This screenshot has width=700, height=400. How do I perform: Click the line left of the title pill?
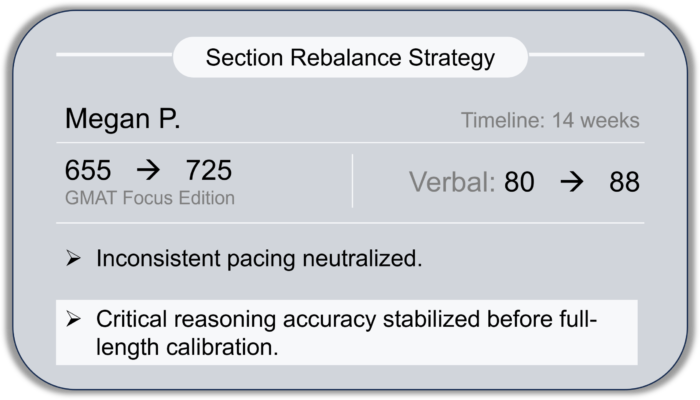pos(114,54)
